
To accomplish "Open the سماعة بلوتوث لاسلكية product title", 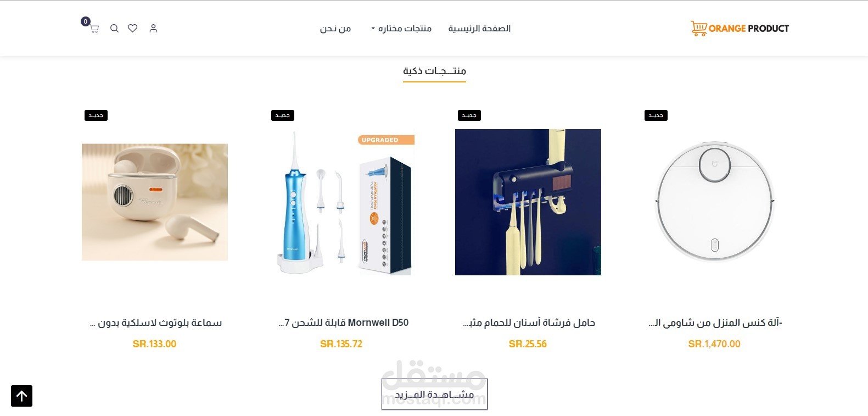I will pyautogui.click(x=155, y=323).
